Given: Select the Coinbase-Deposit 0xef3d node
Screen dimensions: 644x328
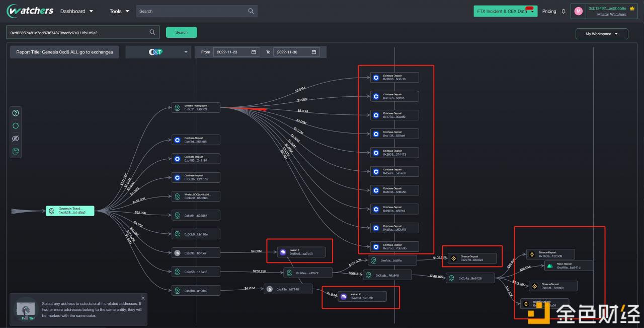Looking at the screenshot, I should 196,140.
